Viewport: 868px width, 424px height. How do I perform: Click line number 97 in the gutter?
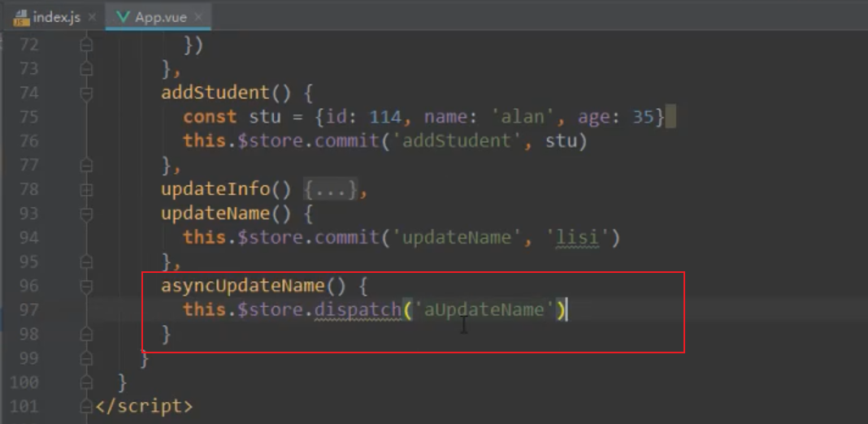click(x=28, y=310)
